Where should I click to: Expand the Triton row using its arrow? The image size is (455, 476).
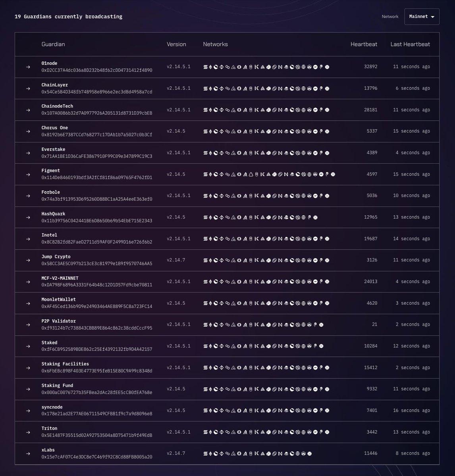coord(28,432)
